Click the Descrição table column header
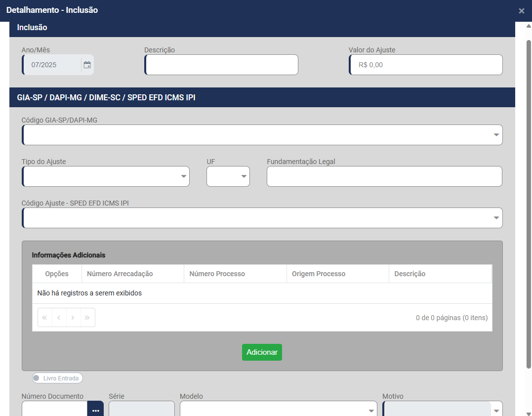532x416 pixels. tap(441, 274)
